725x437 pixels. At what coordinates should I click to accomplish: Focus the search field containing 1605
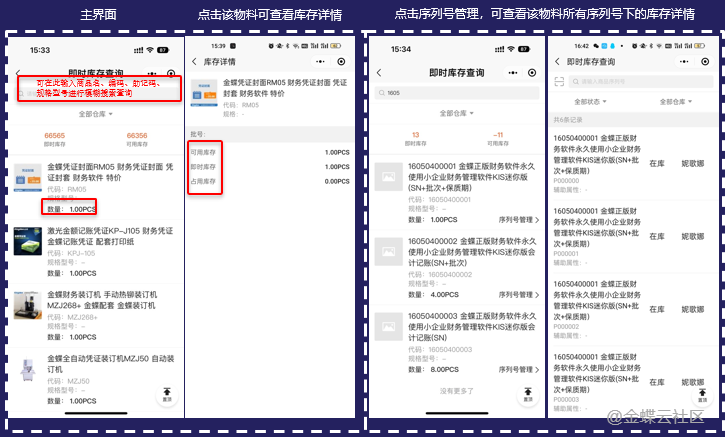point(457,93)
